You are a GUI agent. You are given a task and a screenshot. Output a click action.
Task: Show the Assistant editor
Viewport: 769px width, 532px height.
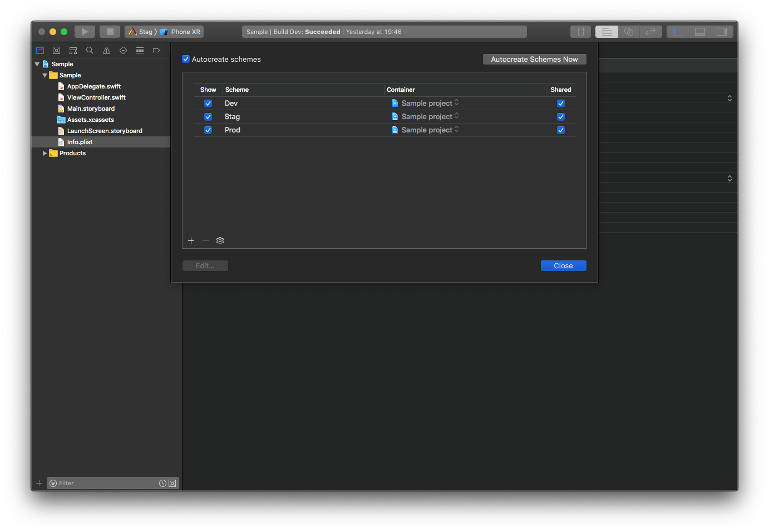coord(628,32)
